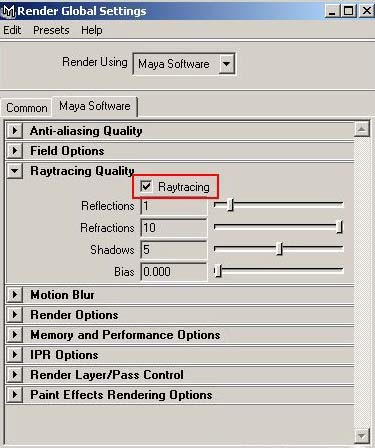Click the Bias value field

[174, 272]
